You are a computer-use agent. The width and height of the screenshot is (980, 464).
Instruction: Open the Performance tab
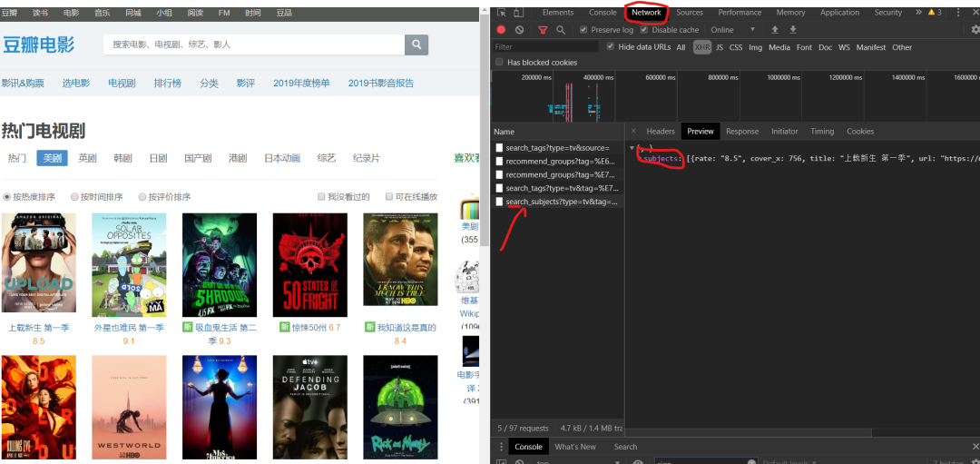[740, 13]
